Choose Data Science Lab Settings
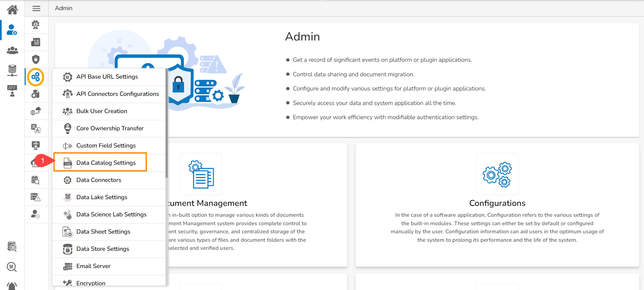644x290 pixels. [109, 215]
